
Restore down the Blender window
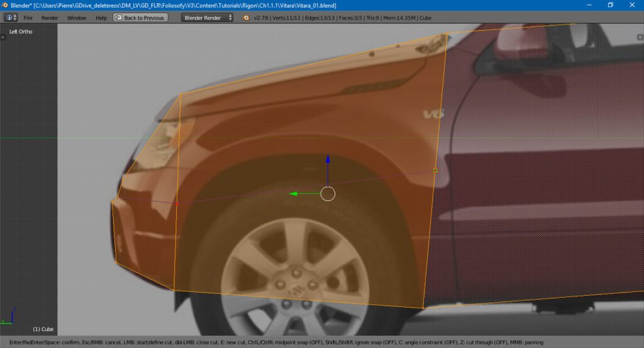point(610,5)
